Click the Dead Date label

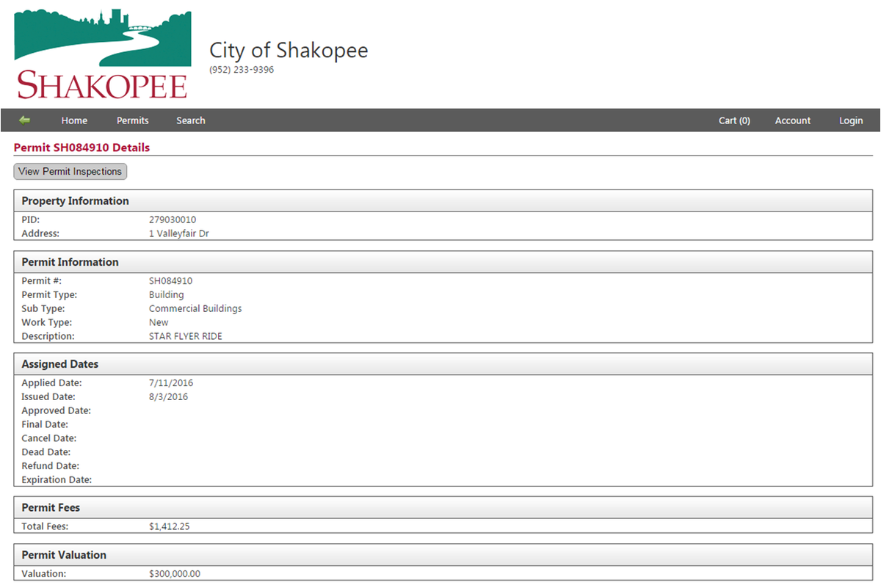pyautogui.click(x=46, y=452)
